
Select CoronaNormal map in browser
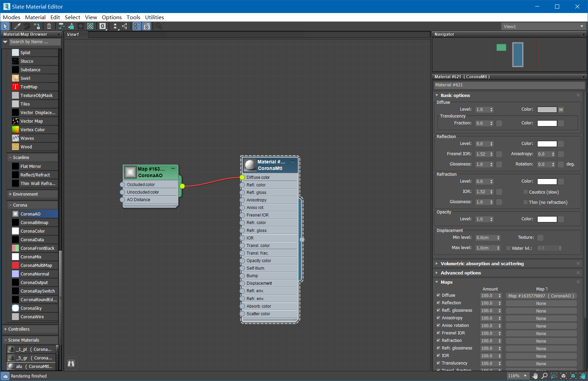coord(34,274)
